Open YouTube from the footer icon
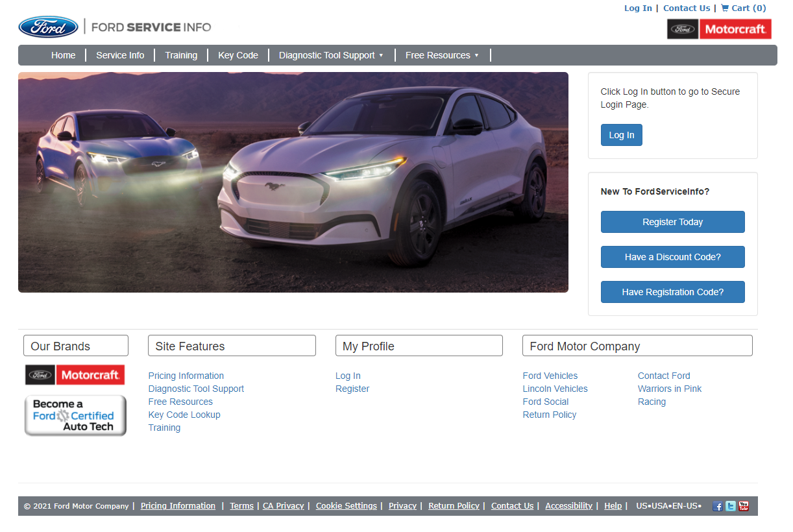The height and width of the screenshot is (532, 793). pos(743,506)
